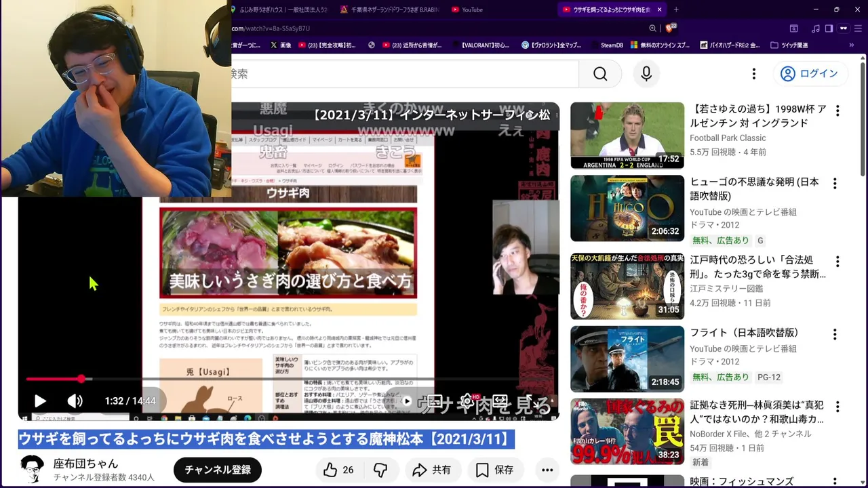The width and height of the screenshot is (868, 488).
Task: Open options menu for 証拠なき死刑 video
Action: (x=837, y=407)
